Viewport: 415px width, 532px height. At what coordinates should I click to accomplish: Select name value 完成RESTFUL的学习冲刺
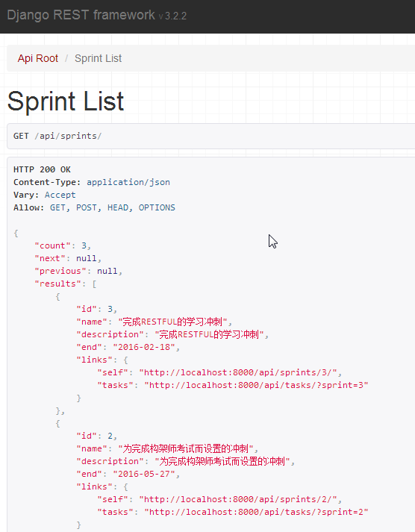(172, 322)
